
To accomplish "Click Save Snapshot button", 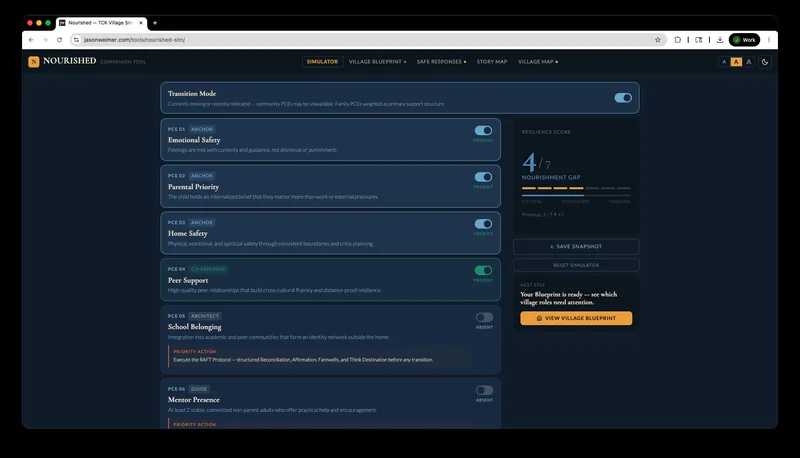I will coord(576,247).
